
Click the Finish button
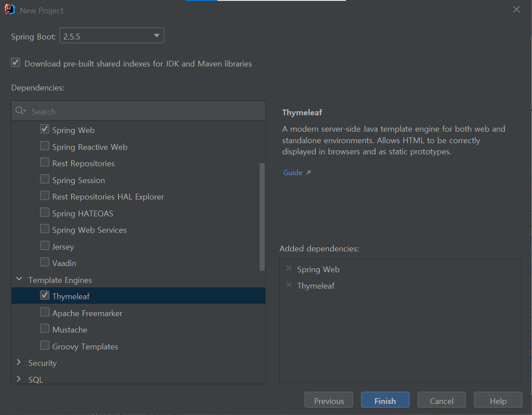[385, 401]
